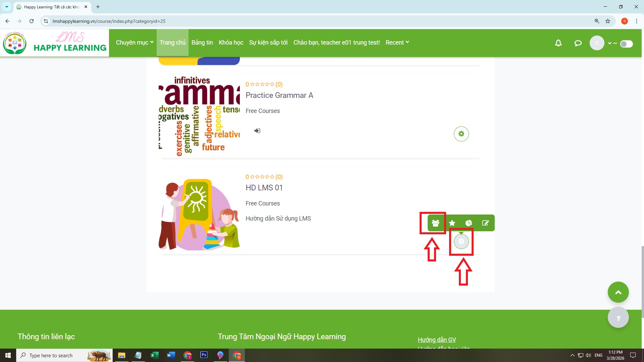Viewport: 644px width, 362px height.
Task: Open the notifications bell
Action: pyautogui.click(x=558, y=43)
